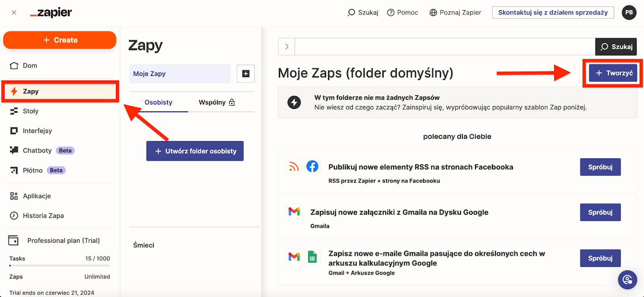Click the Facebook icon on first template
The width and height of the screenshot is (644, 297).
coord(312,166)
